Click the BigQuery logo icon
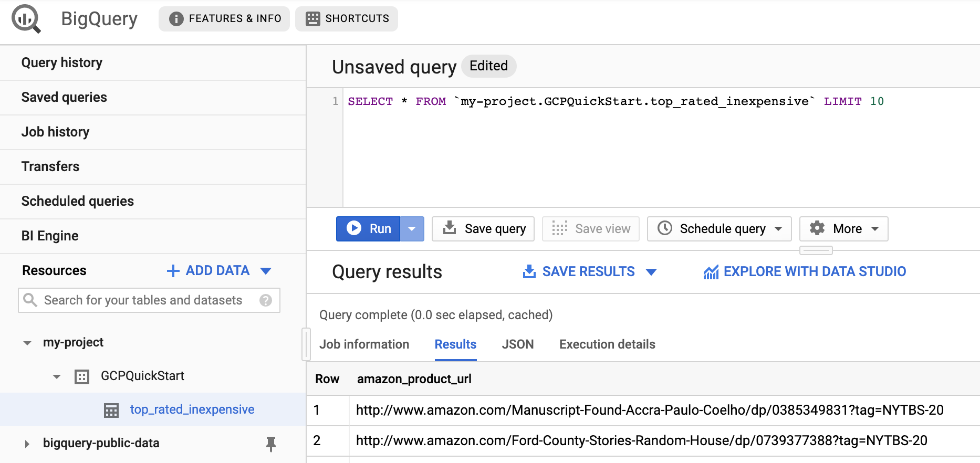Screen dimensions: 980x463 pyautogui.click(x=26, y=19)
